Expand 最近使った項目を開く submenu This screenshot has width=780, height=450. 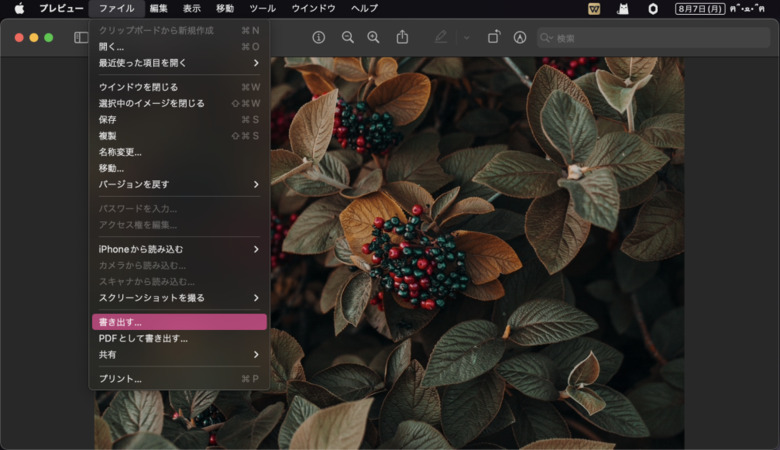[179, 63]
